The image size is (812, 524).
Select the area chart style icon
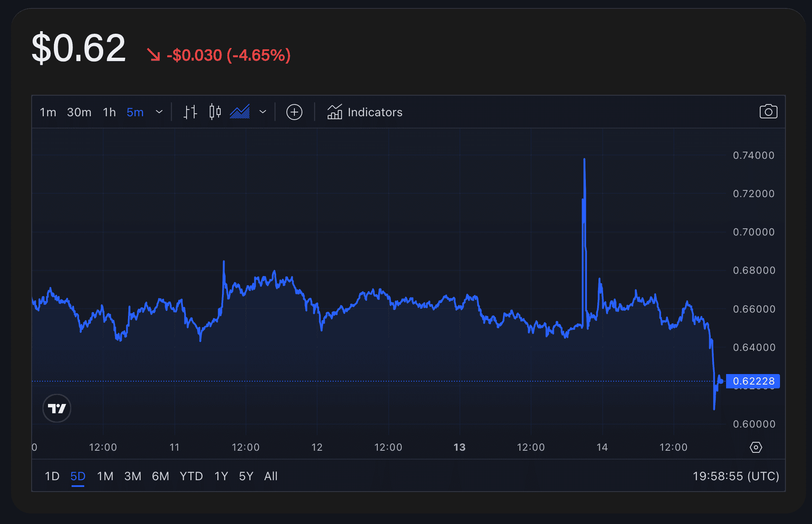[240, 112]
